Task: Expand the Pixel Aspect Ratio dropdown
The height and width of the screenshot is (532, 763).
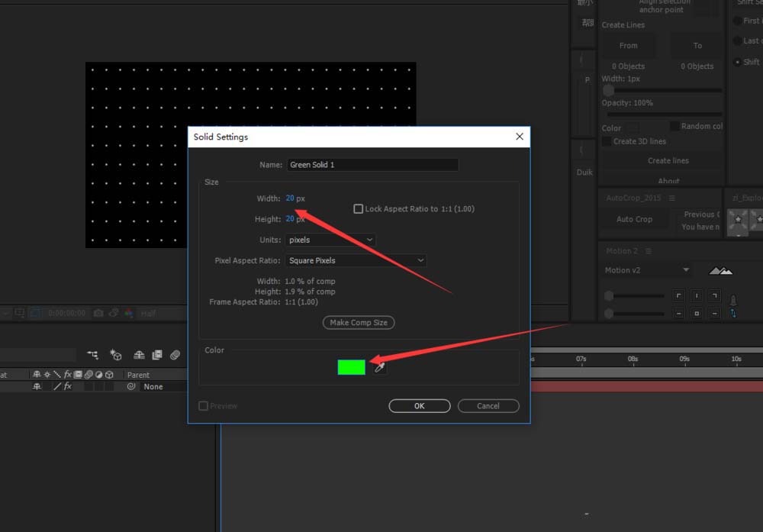Action: [356, 260]
